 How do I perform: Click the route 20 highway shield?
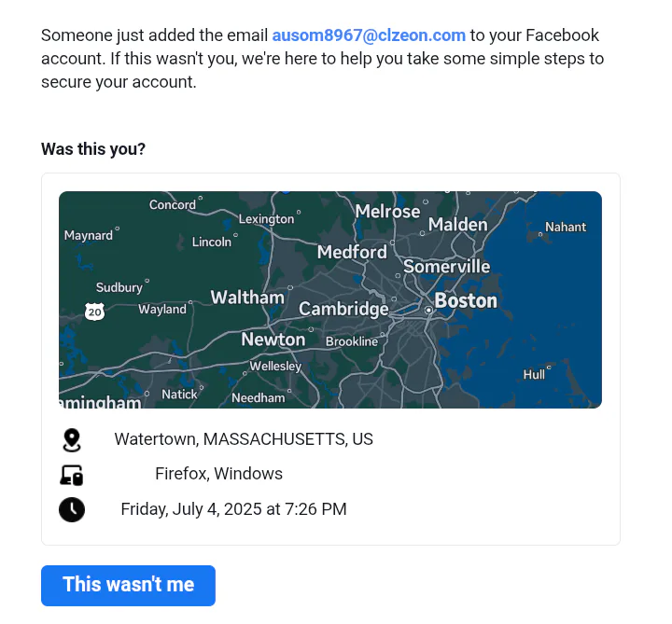[x=94, y=312]
